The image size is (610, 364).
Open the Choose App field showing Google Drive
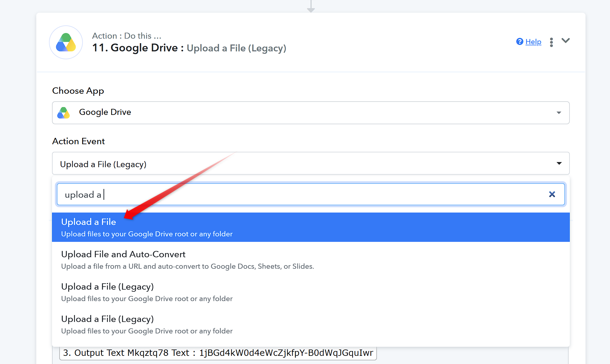point(311,113)
